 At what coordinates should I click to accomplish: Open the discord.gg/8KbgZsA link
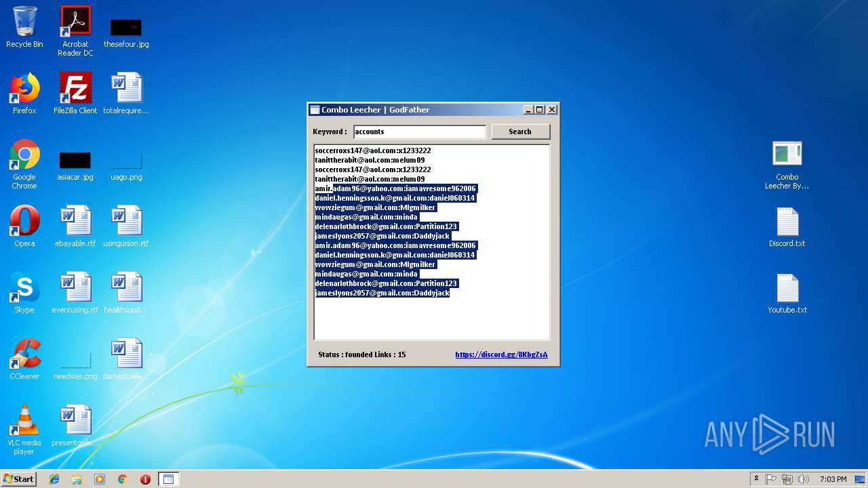pos(501,354)
